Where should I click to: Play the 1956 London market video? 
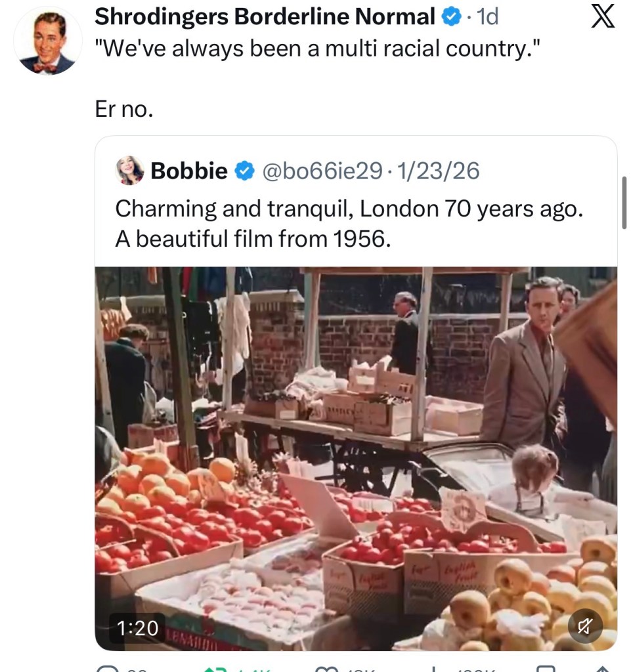pos(356,458)
